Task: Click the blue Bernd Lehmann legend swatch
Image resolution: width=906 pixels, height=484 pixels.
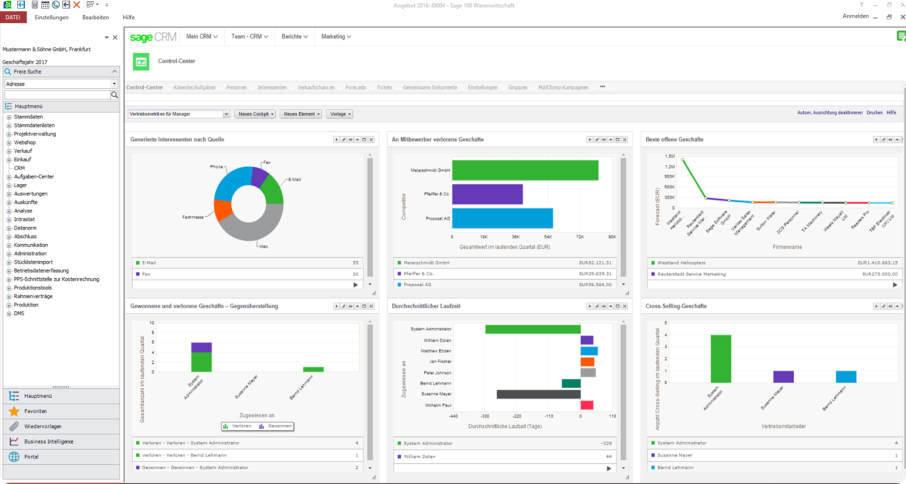Action: click(653, 467)
